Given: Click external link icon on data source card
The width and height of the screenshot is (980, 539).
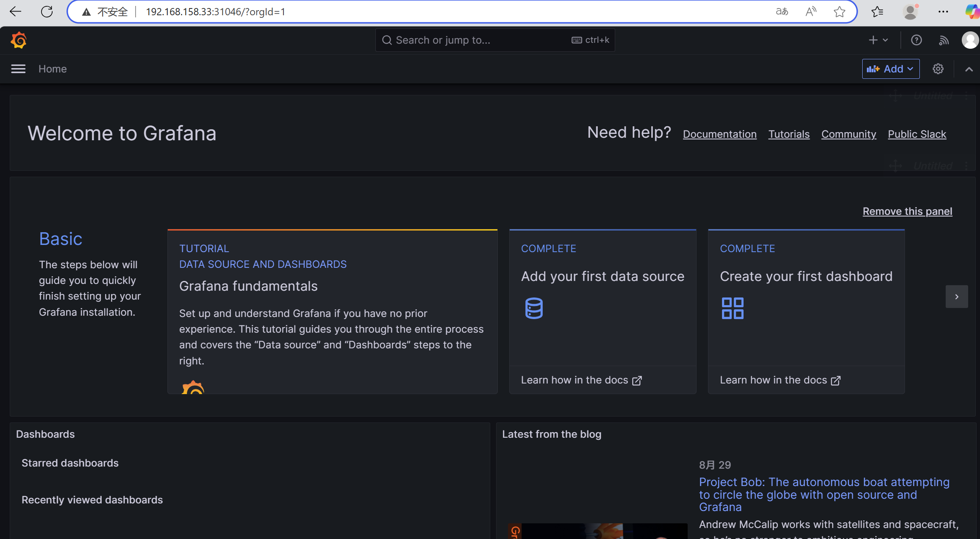Looking at the screenshot, I should [x=637, y=381].
